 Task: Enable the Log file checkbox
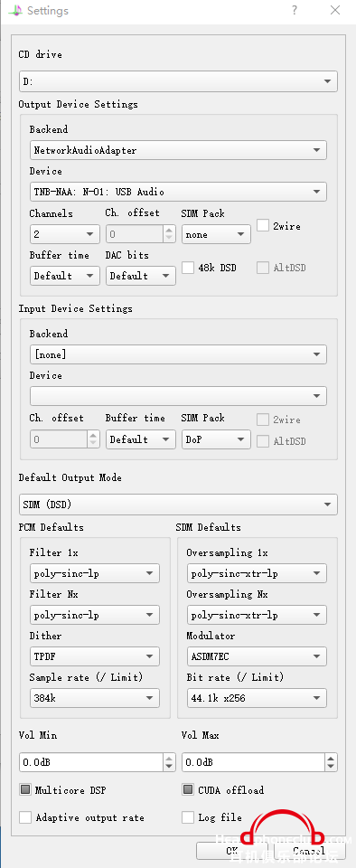pos(188,817)
